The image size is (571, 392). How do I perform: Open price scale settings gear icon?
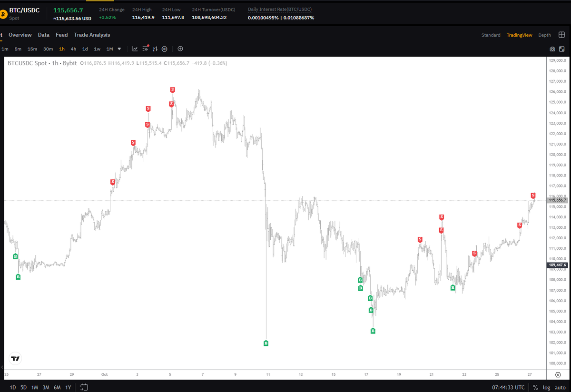(x=558, y=375)
